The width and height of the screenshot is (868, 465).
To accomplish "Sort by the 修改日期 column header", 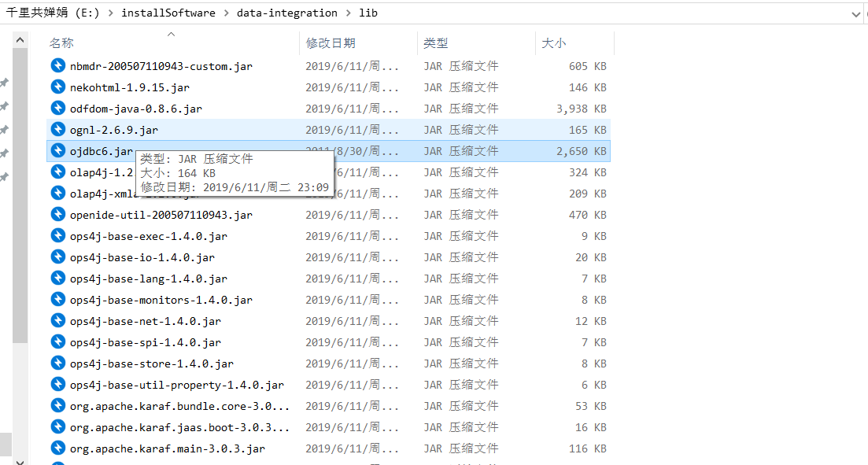I will [331, 43].
